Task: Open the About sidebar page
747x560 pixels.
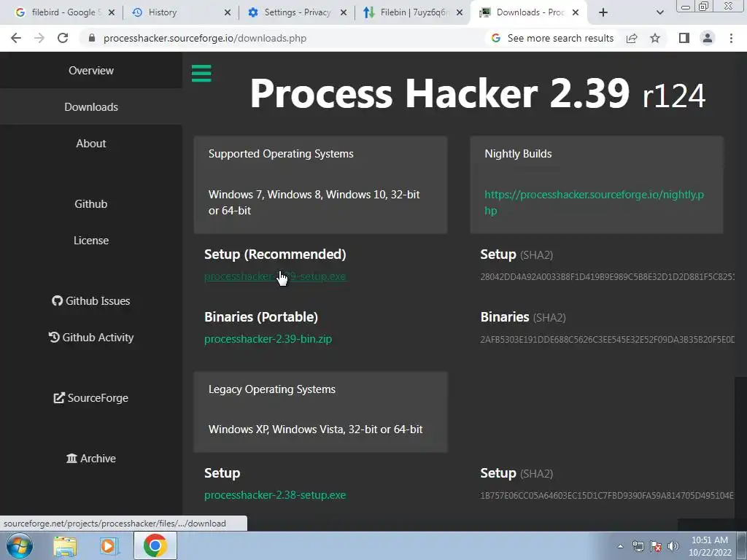Action: pyautogui.click(x=91, y=144)
